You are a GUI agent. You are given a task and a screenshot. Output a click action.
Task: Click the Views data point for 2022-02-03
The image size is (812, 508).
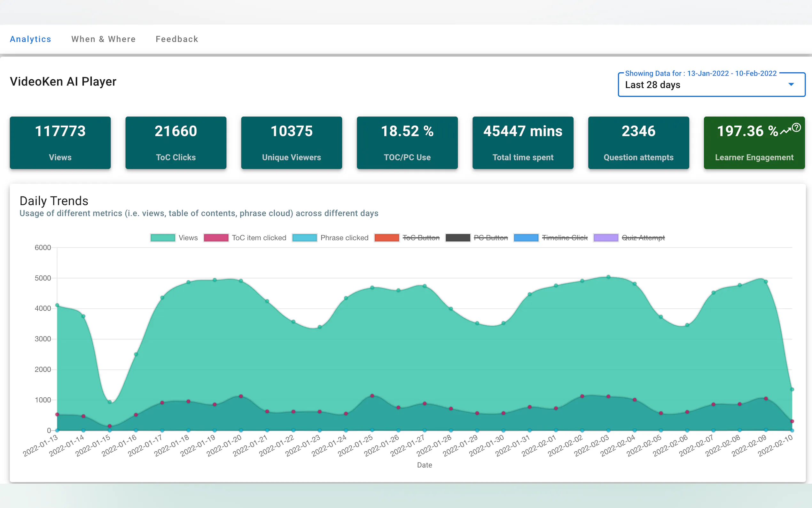point(608,277)
